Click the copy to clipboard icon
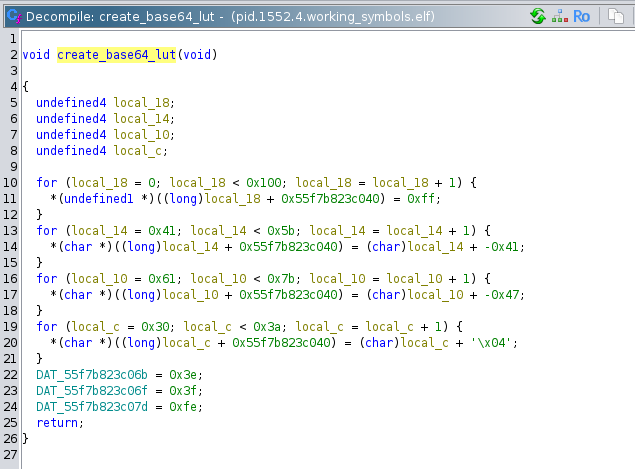This screenshot has width=635, height=469. (x=616, y=16)
